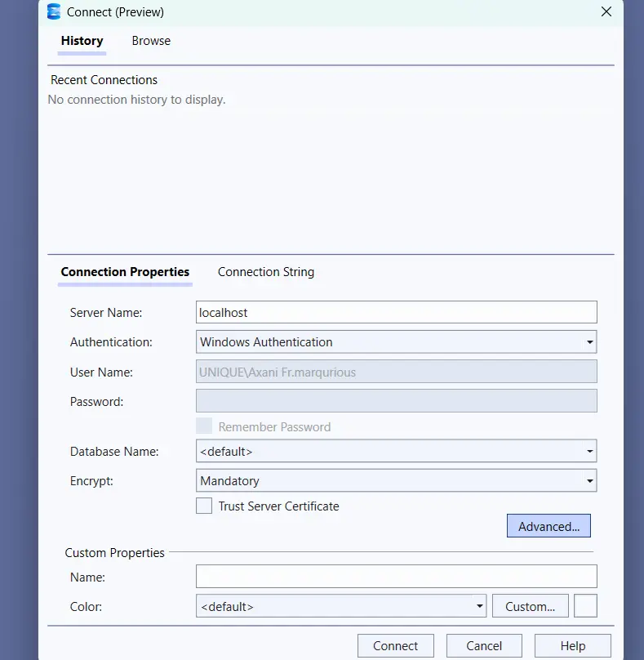This screenshot has width=644, height=660.
Task: Click 'No connection history to display' text
Action: click(x=136, y=100)
